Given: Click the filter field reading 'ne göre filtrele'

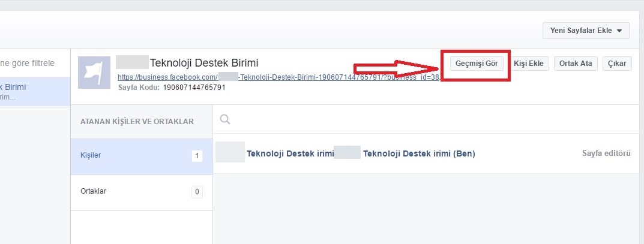Looking at the screenshot, I should point(27,63).
